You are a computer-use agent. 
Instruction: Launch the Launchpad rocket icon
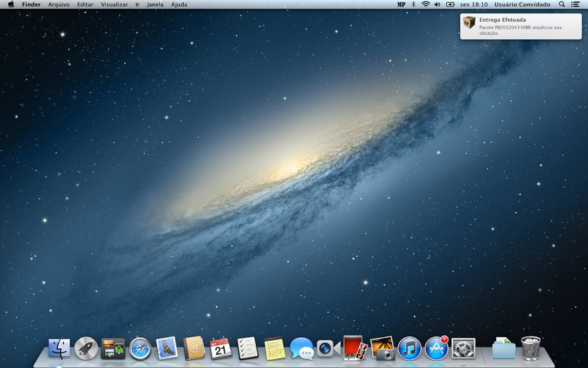(x=86, y=348)
